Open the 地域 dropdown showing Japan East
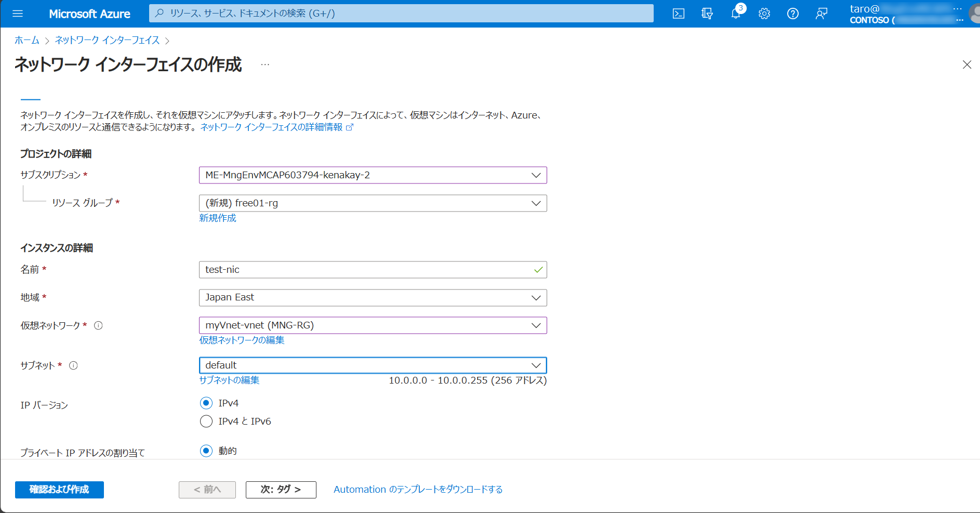 coord(373,298)
